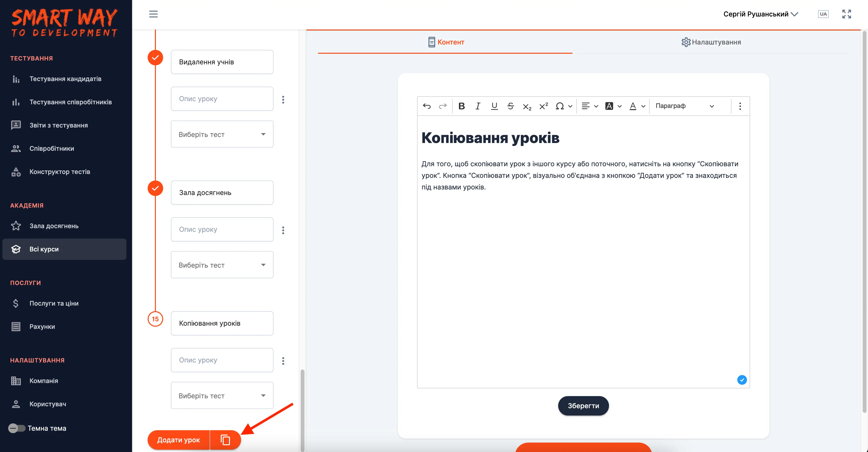868x452 pixels.
Task: Apply bold formatting in the editor toolbar
Action: 462,106
